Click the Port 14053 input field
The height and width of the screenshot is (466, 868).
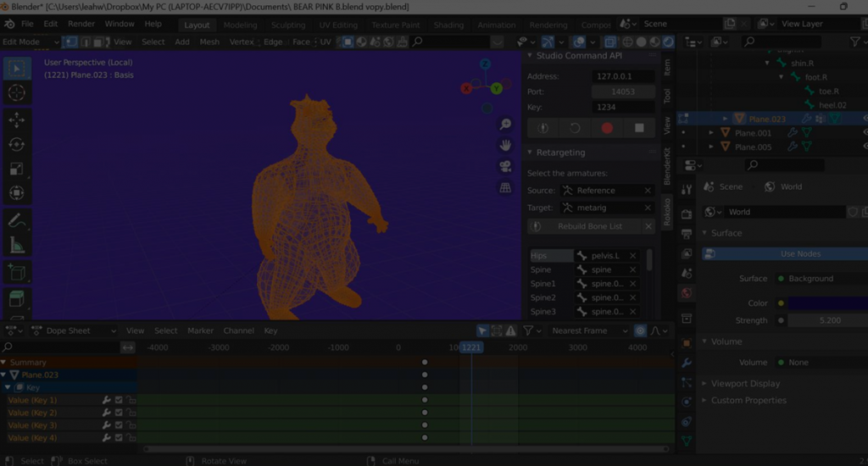point(623,92)
